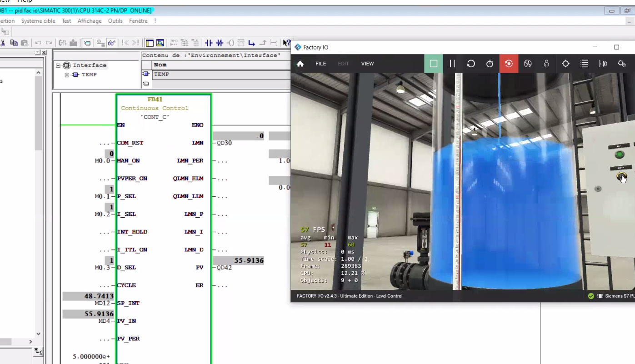Insert normally closed contact in toolbar

pos(220,43)
